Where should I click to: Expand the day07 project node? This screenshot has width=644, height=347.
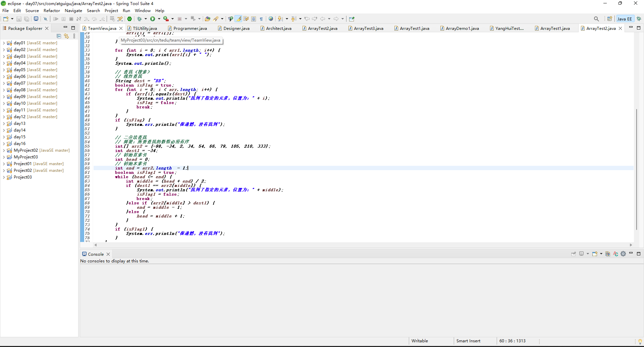pyautogui.click(x=4, y=83)
